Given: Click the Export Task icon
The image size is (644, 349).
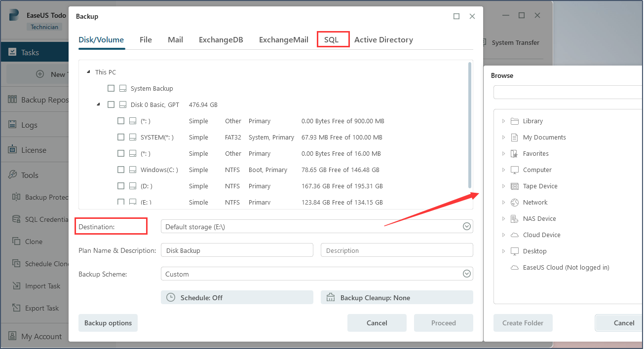Looking at the screenshot, I should pyautogui.click(x=16, y=308).
